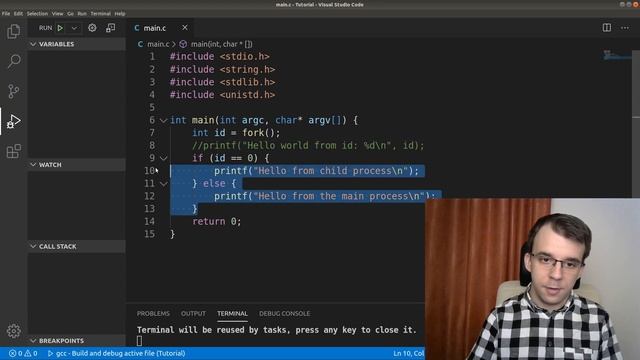Open errors and warnings count in status bar
Viewport: 640px width, 360px height.
pos(23,353)
